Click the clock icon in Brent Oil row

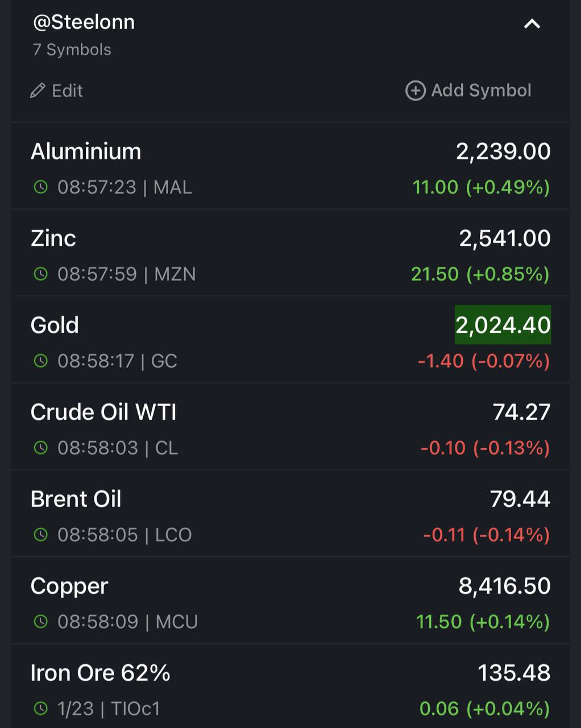pyautogui.click(x=40, y=535)
